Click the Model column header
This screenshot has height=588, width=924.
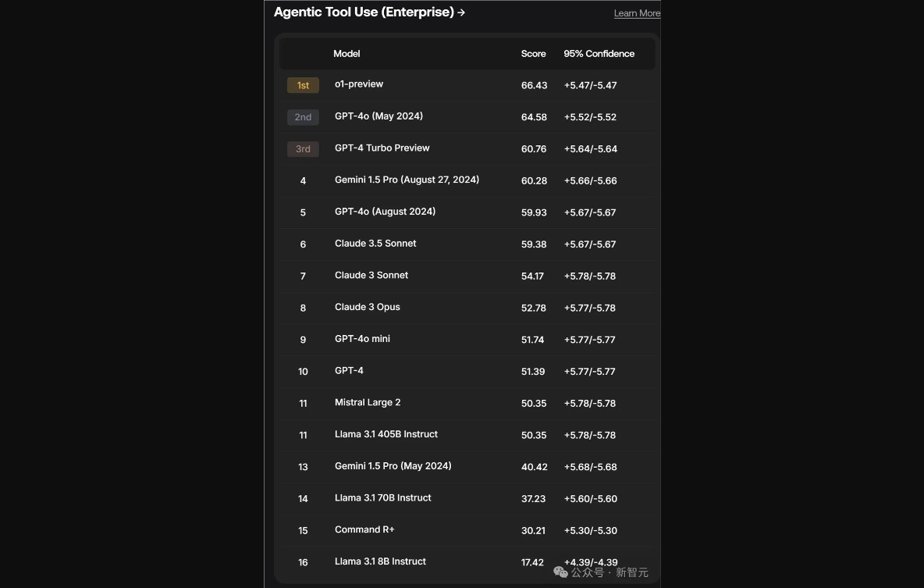coord(346,54)
